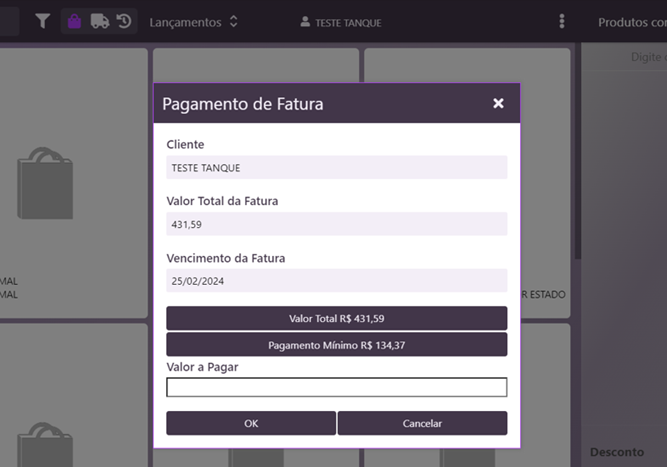667x467 pixels.
Task: Click the delivery truck icon
Action: pos(99,21)
